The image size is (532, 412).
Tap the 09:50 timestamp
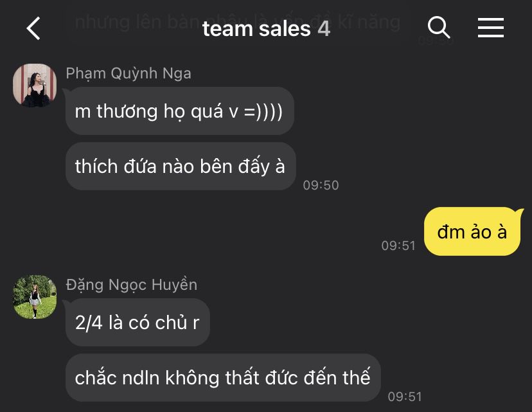pos(321,185)
